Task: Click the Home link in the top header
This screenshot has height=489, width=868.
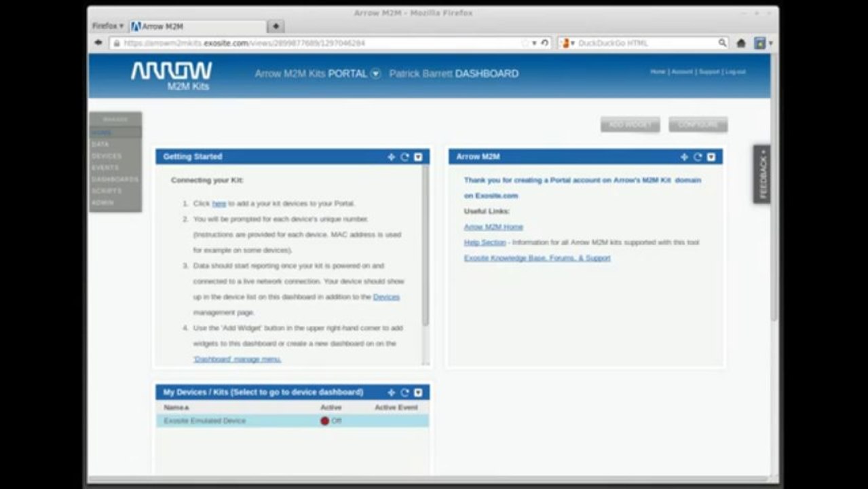Action: [658, 71]
